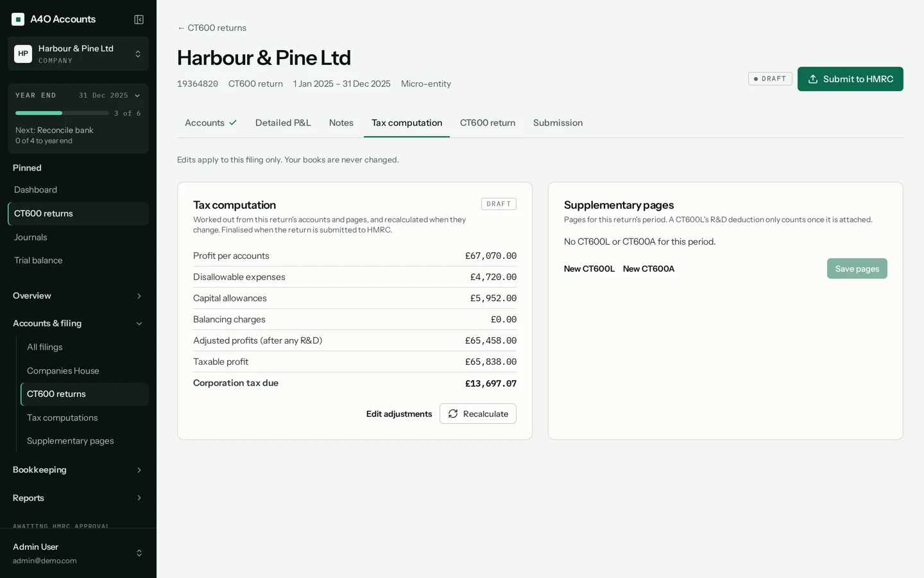
Task: Click the HP company avatar
Action: pos(23,54)
